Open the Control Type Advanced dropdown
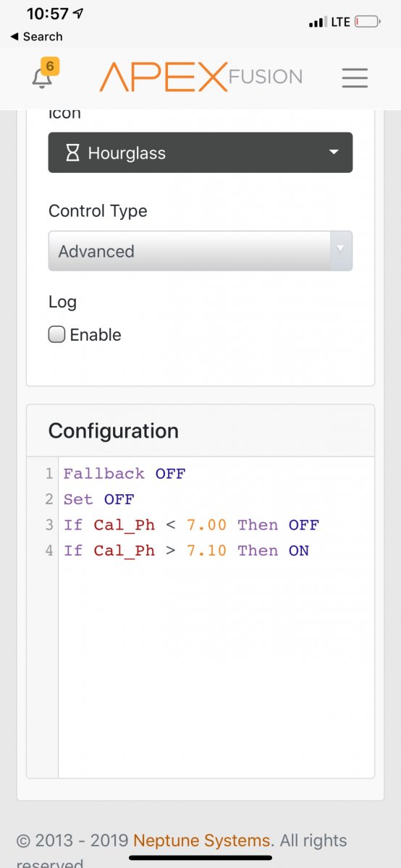 coord(200,251)
